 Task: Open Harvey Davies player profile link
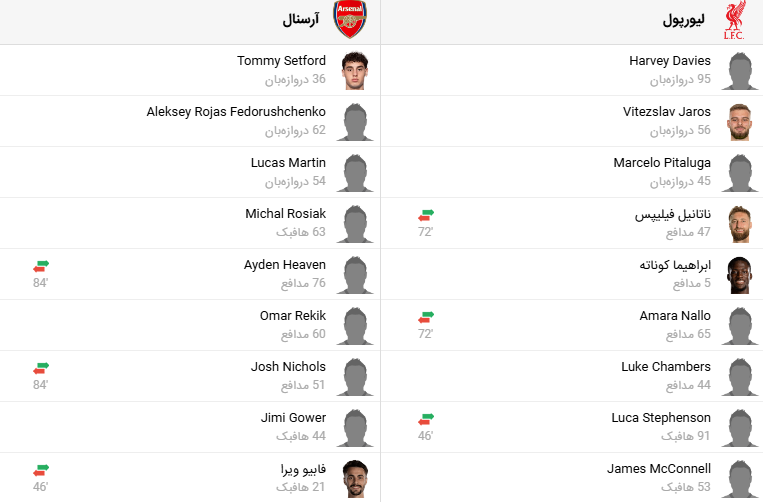click(x=669, y=61)
